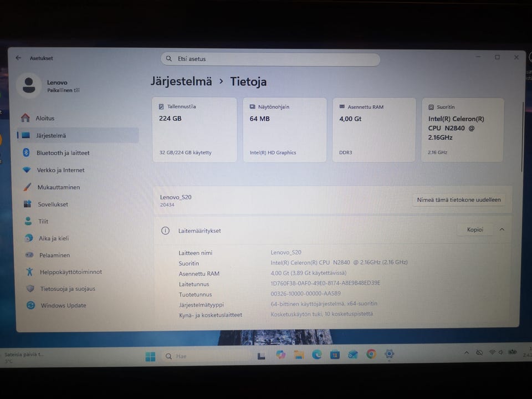Image resolution: width=532 pixels, height=399 pixels.
Task: Go back with the Settings back arrow
Action: 18,58
